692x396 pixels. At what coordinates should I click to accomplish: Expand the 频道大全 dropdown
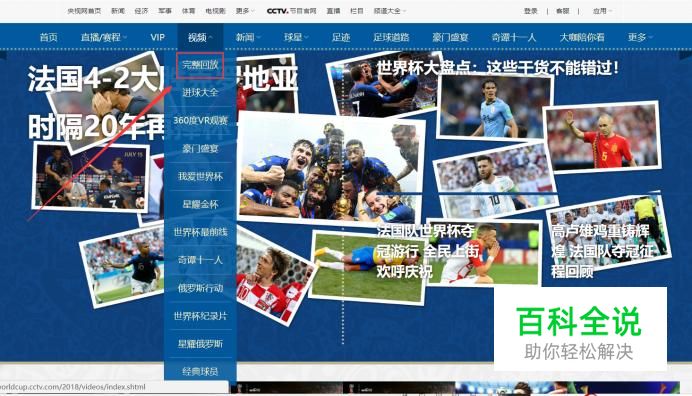pos(390,11)
